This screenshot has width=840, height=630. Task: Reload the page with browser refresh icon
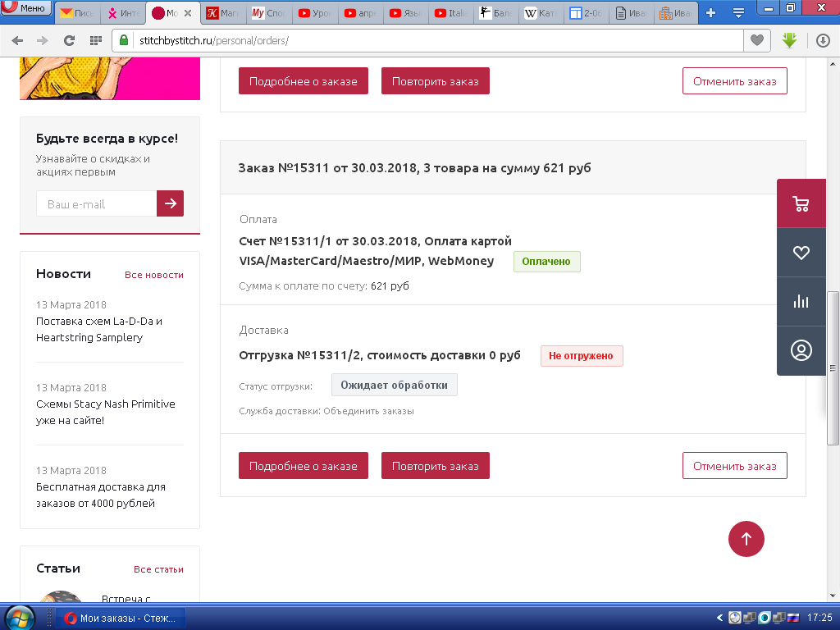pyautogui.click(x=70, y=40)
